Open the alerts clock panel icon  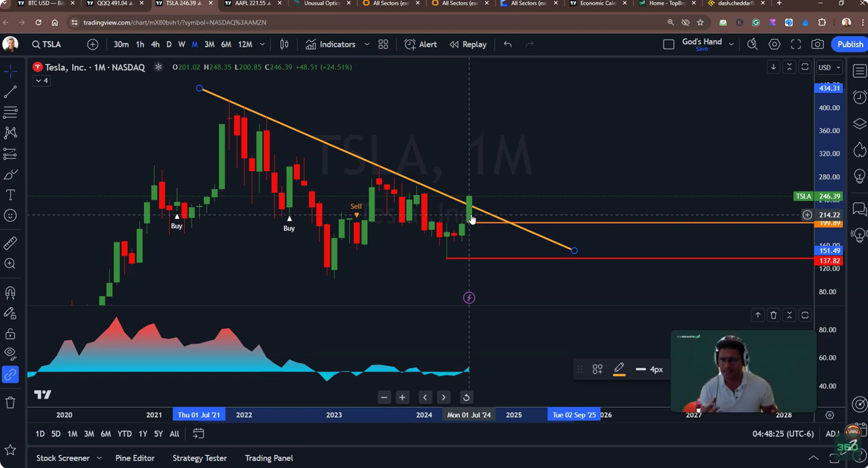coord(859,97)
